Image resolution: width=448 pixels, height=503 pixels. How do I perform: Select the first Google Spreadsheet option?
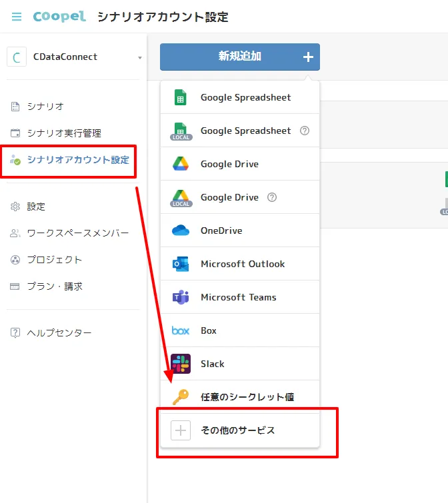[x=245, y=97]
